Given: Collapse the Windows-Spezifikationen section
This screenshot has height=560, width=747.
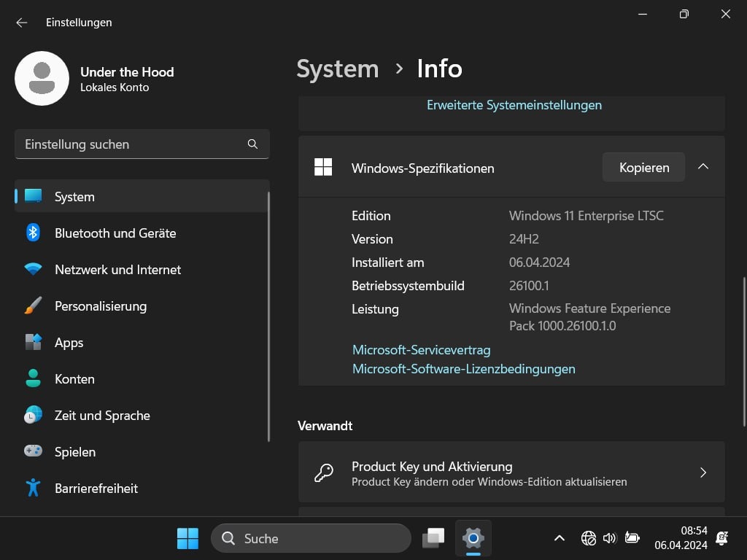Looking at the screenshot, I should click(x=703, y=167).
